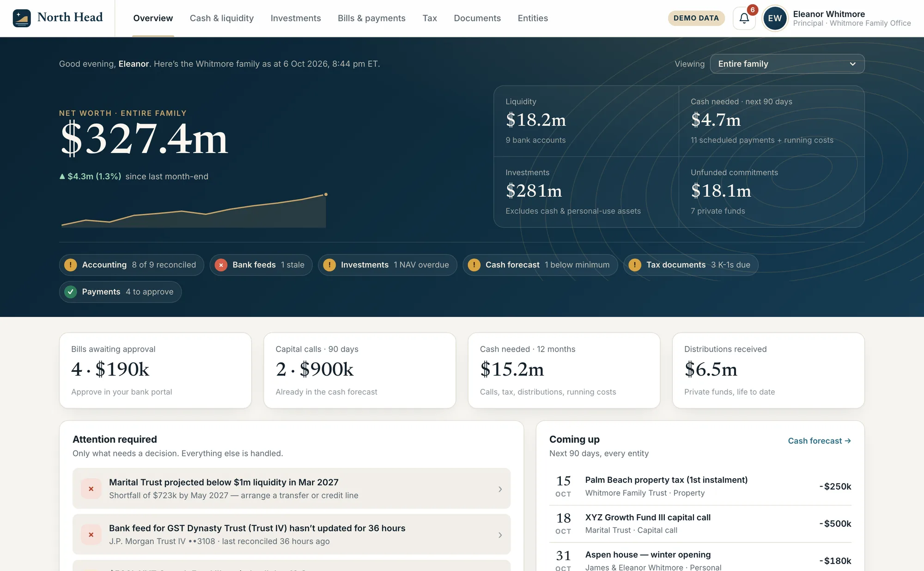The width and height of the screenshot is (924, 571).
Task: Open the Cash & liquidity tab
Action: coord(222,18)
